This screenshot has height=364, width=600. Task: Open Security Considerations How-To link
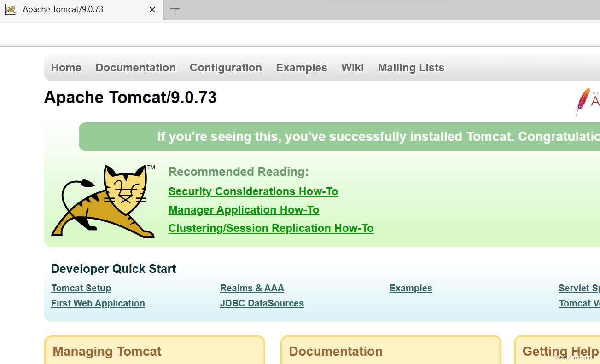(253, 191)
